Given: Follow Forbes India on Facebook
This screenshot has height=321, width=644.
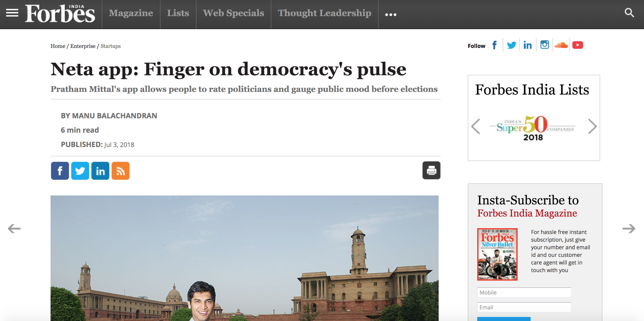Looking at the screenshot, I should click(x=494, y=45).
